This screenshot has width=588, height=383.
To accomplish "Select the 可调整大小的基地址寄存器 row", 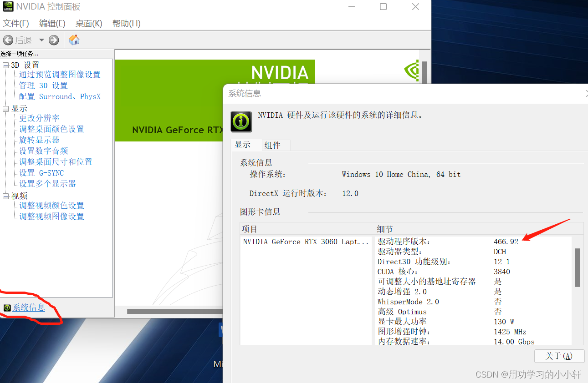I will [x=473, y=282].
